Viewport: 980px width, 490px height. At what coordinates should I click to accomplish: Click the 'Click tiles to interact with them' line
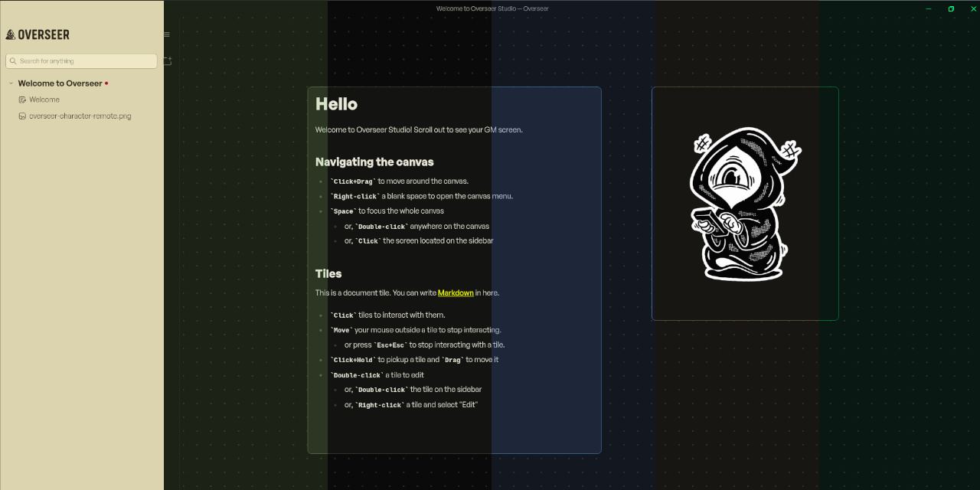pos(387,315)
